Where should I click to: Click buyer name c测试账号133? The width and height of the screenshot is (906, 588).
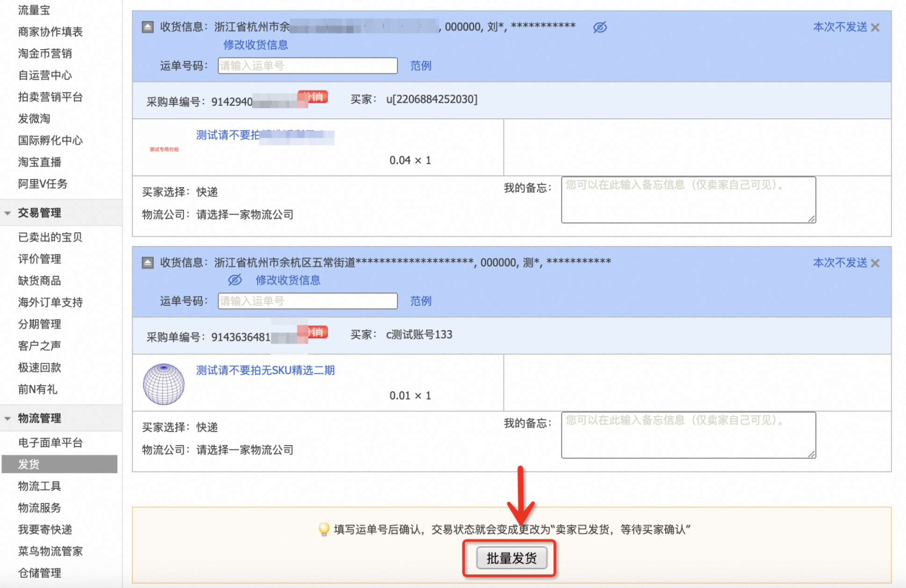[x=419, y=335]
